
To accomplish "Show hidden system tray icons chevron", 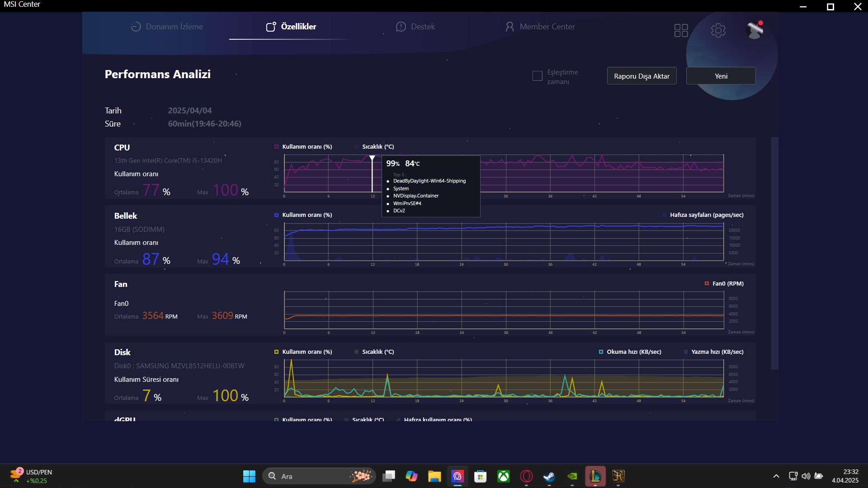I will (776, 476).
